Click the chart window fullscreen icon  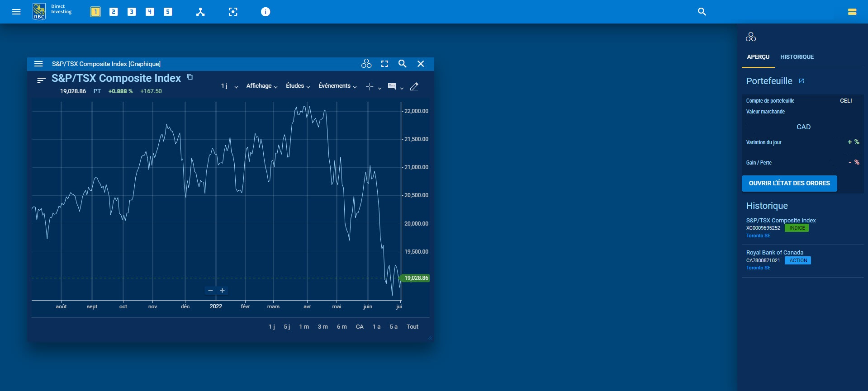point(384,64)
